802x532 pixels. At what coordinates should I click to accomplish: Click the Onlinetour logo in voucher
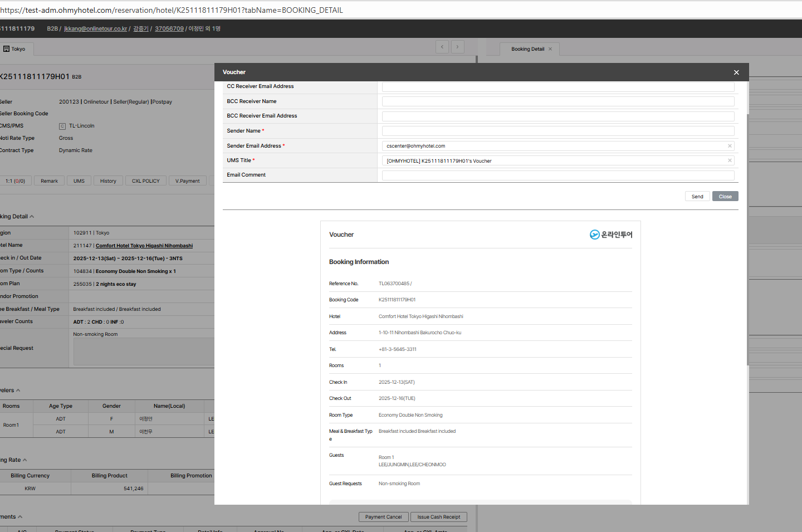[x=611, y=235]
